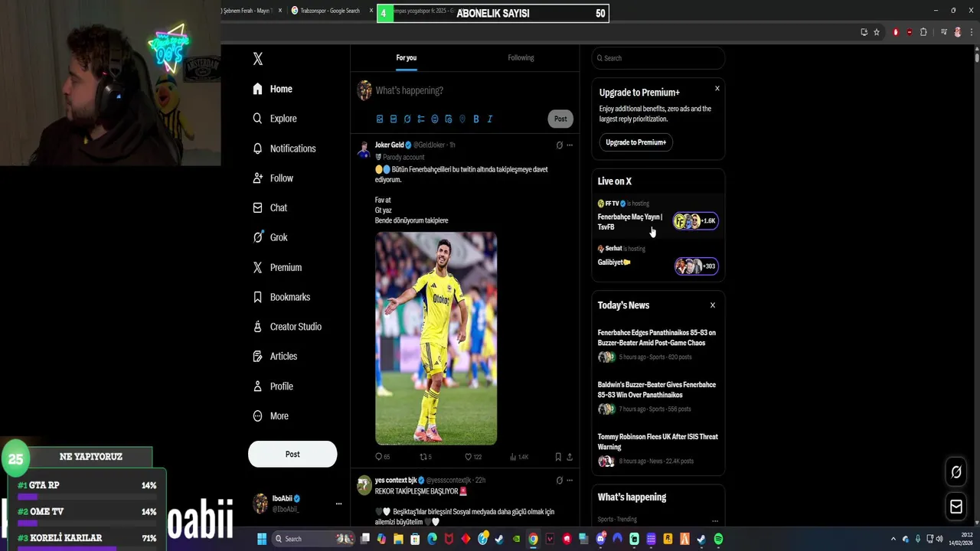View analytics of Joker Geld post

[x=519, y=457]
